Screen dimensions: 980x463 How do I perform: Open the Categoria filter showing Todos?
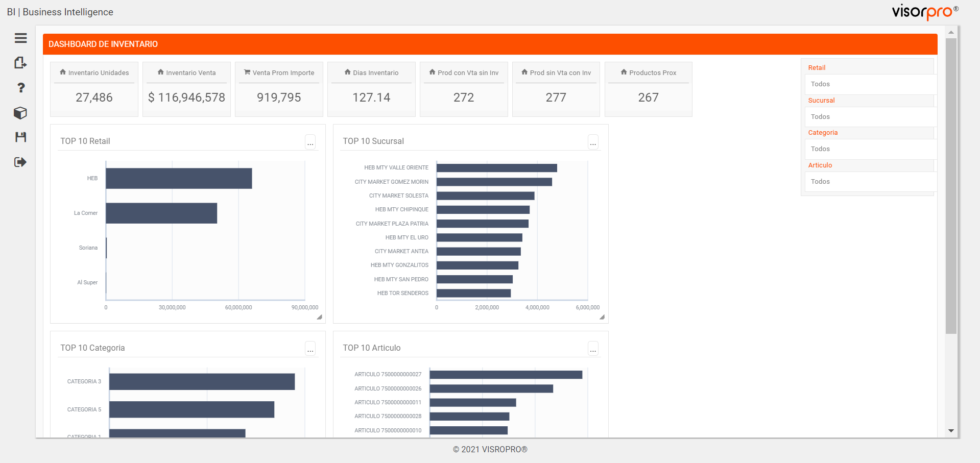tap(870, 149)
